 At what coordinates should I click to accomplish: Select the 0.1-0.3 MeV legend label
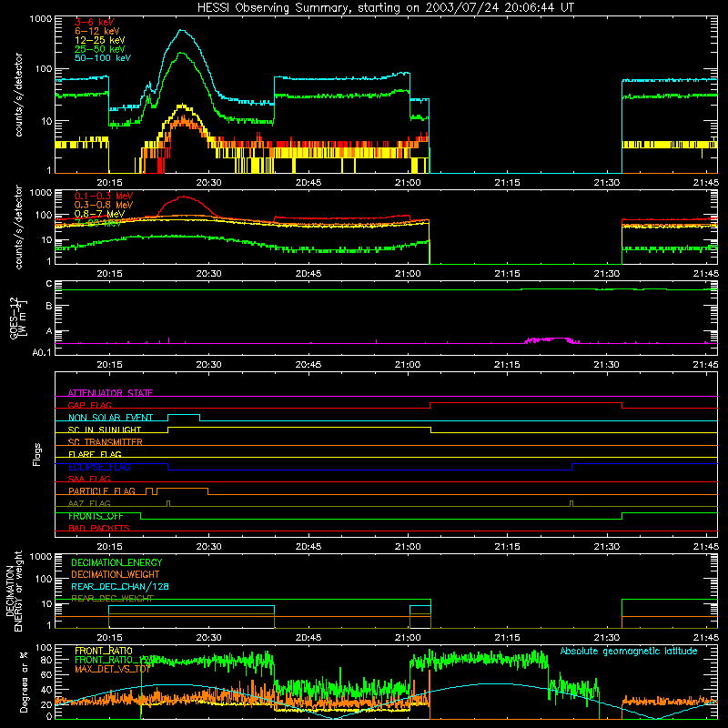(104, 196)
